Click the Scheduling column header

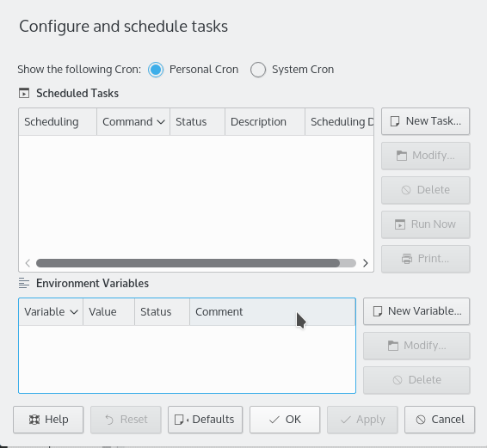[x=58, y=122]
